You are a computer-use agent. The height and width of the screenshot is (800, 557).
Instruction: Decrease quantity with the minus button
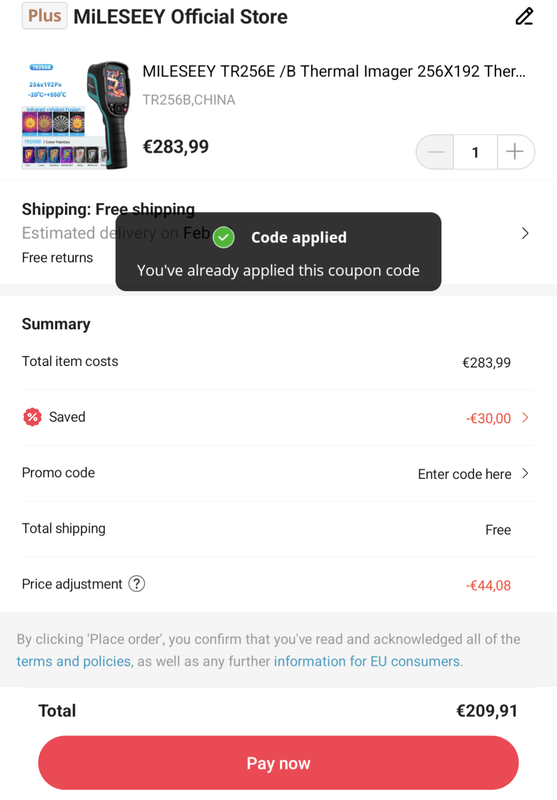[436, 152]
